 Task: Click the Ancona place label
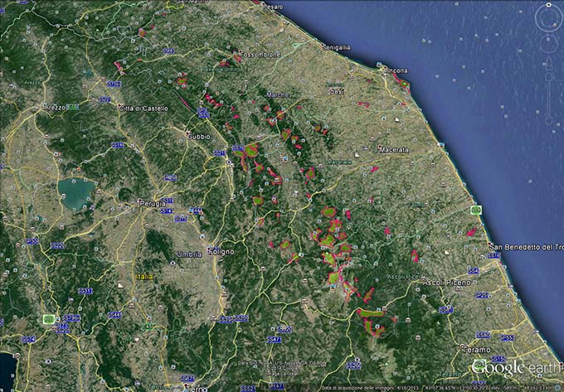tap(396, 71)
